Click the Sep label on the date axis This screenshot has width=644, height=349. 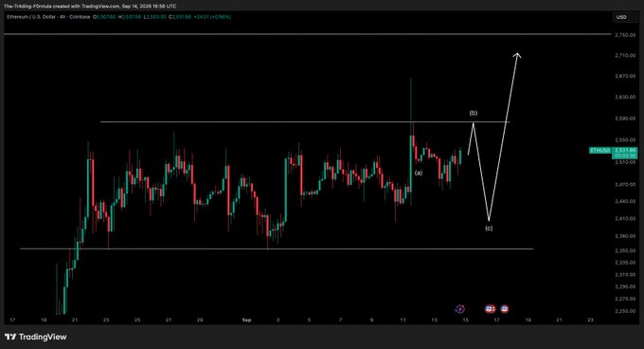246,320
